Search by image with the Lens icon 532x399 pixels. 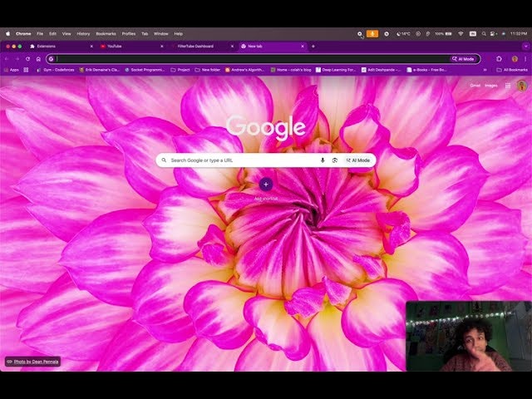(x=335, y=160)
